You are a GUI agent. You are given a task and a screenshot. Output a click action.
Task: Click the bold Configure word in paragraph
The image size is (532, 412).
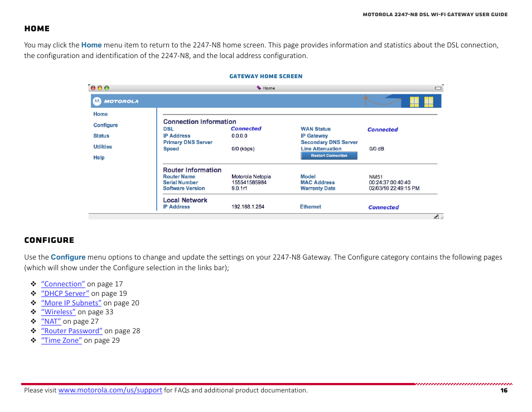68,257
